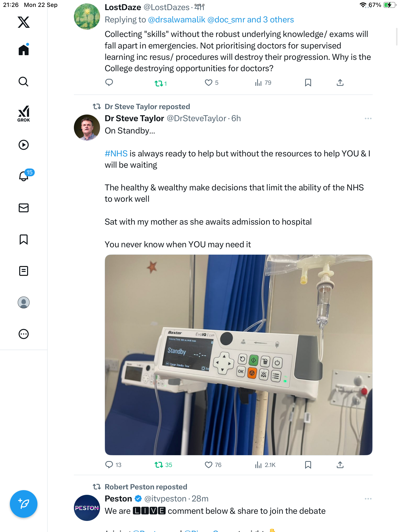Open more options on Dr Steve Taylor's post
Viewport: 399px width, 532px height.
368,118
